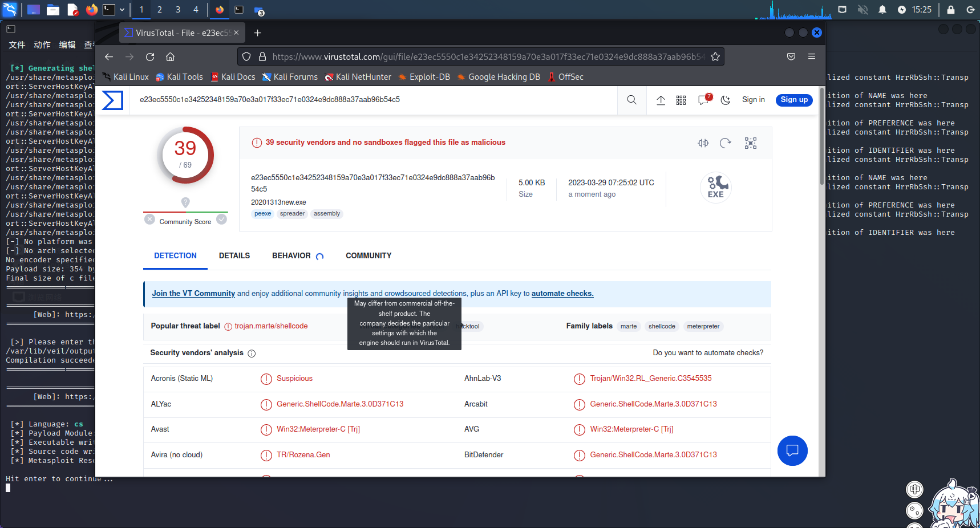980x528 pixels.
Task: Open the text editor launcher in panel
Action: coord(72,10)
